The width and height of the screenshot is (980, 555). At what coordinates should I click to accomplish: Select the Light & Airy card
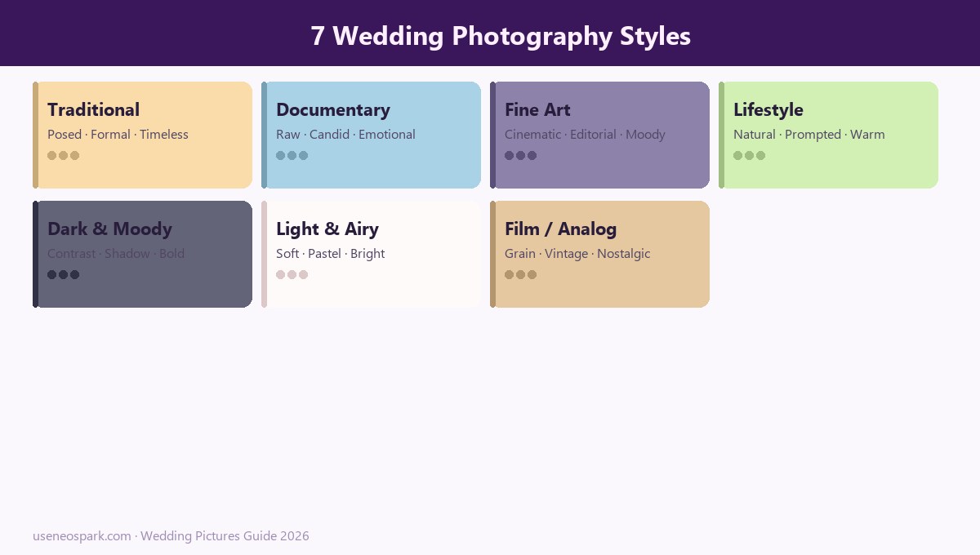point(372,254)
